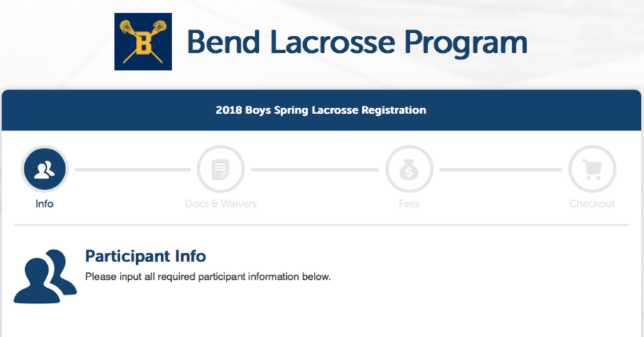Image resolution: width=644 pixels, height=337 pixels.
Task: Go to the "Docs & Waivers" step label
Action: click(221, 204)
